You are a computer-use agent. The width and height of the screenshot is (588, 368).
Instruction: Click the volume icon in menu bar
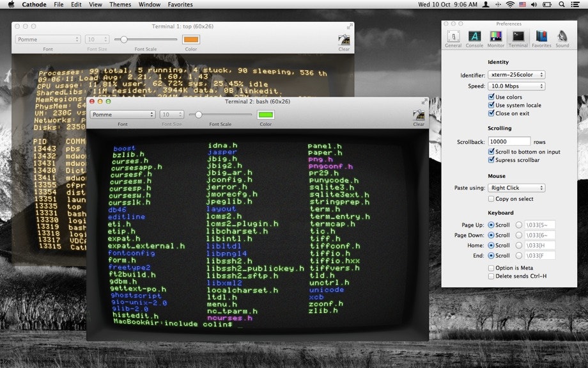534,4
